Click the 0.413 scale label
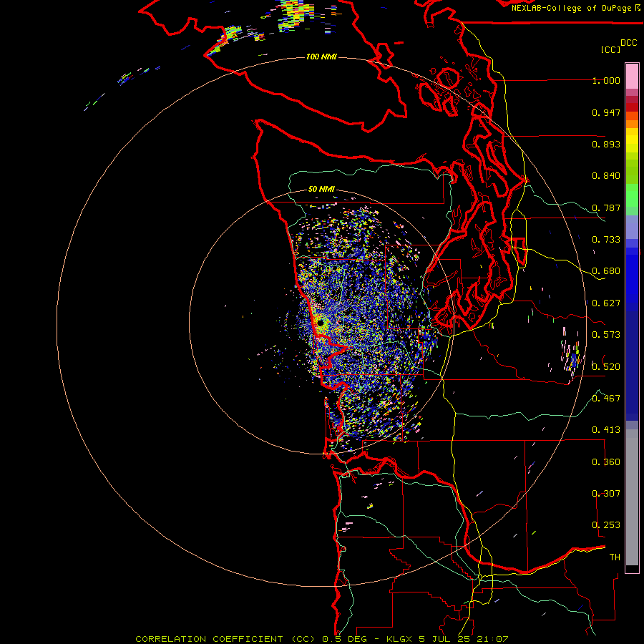Image resolution: width=644 pixels, height=644 pixels. coord(606,430)
